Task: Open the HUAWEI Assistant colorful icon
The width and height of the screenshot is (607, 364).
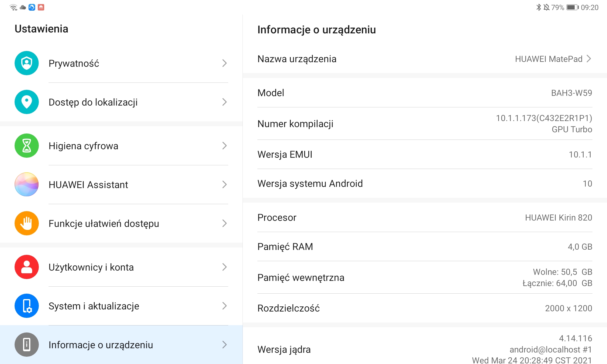Action: [x=27, y=184]
